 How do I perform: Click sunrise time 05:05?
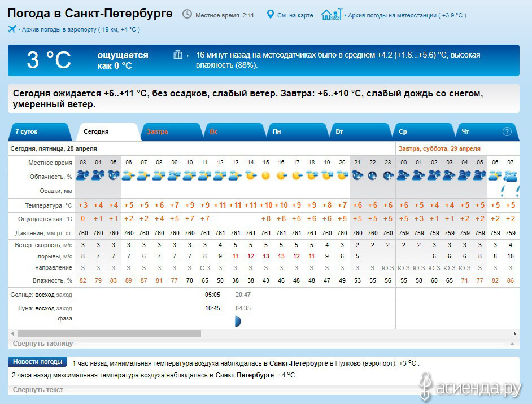tap(212, 295)
